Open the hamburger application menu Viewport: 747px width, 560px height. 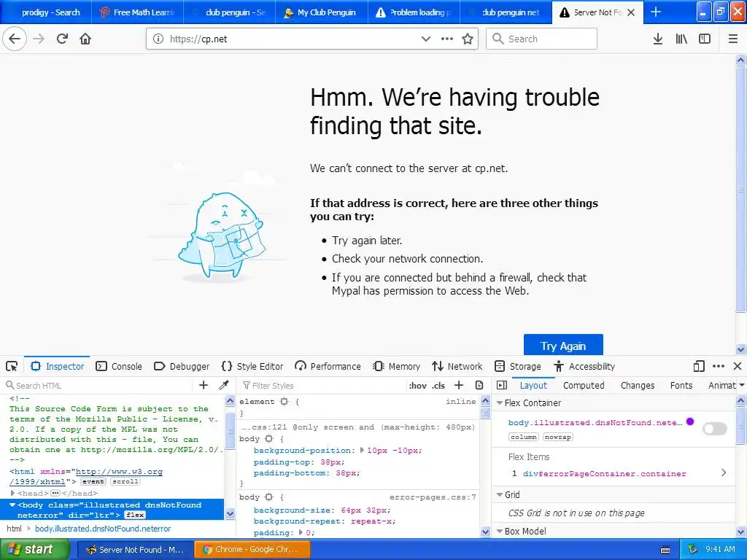tap(733, 39)
